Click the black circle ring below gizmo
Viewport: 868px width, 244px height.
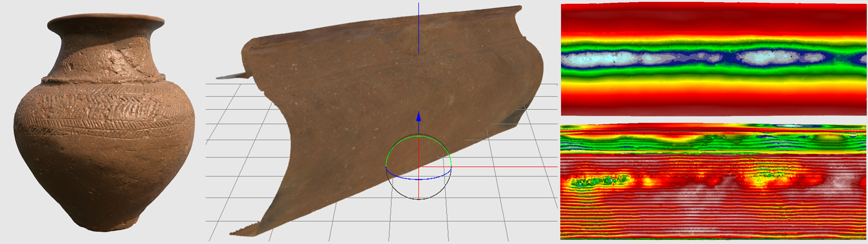click(419, 199)
